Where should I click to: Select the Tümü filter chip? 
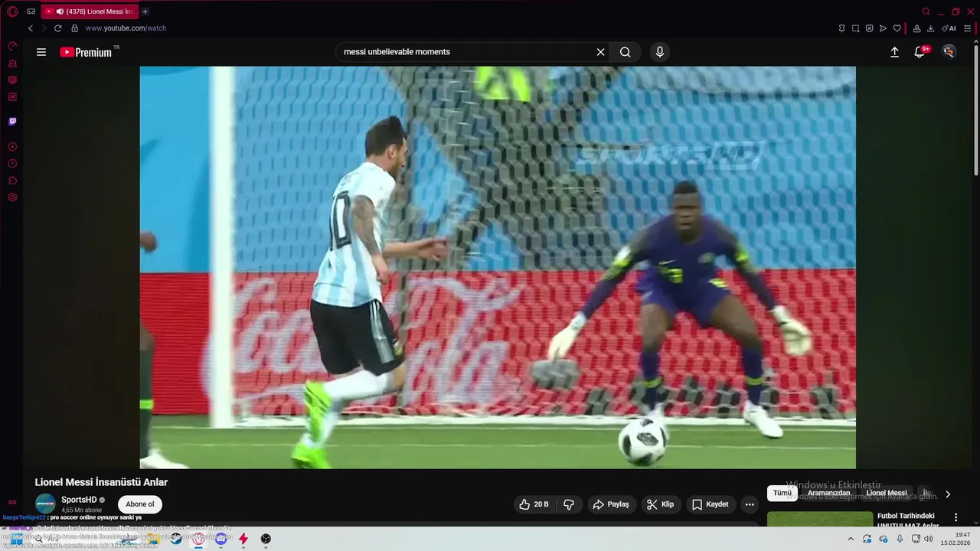click(x=782, y=494)
